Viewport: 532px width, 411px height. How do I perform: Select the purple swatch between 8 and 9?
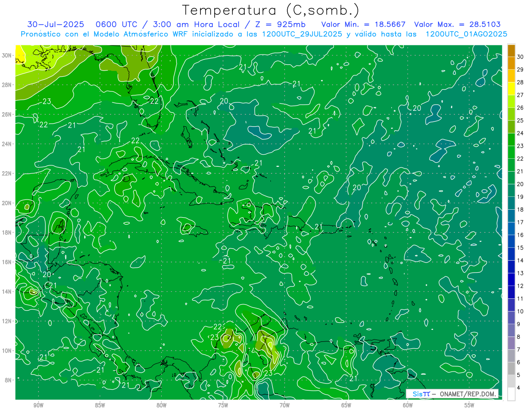click(x=511, y=330)
